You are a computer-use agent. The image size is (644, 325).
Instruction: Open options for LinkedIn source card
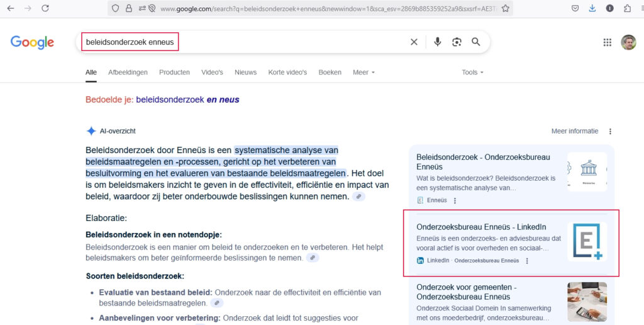pos(527,260)
